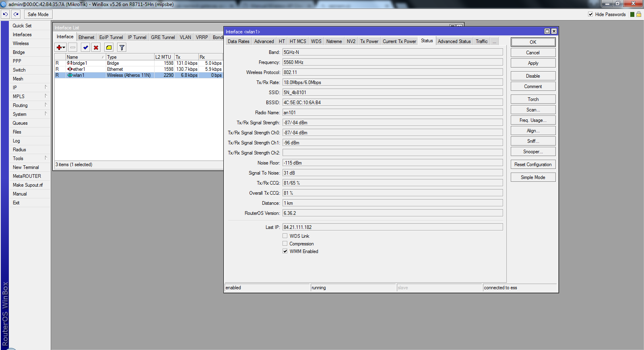Click the wlan1 wireless interface icon

point(70,75)
